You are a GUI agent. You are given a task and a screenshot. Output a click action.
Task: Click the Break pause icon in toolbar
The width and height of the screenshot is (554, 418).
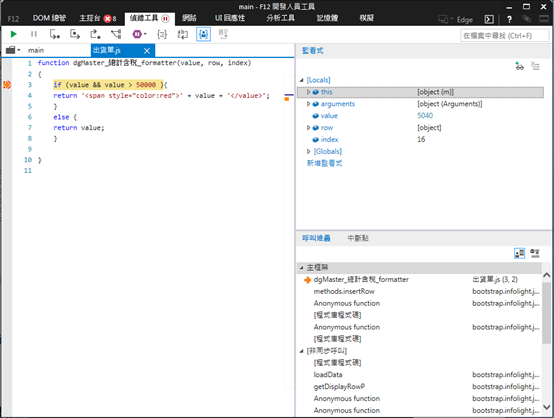(x=34, y=34)
